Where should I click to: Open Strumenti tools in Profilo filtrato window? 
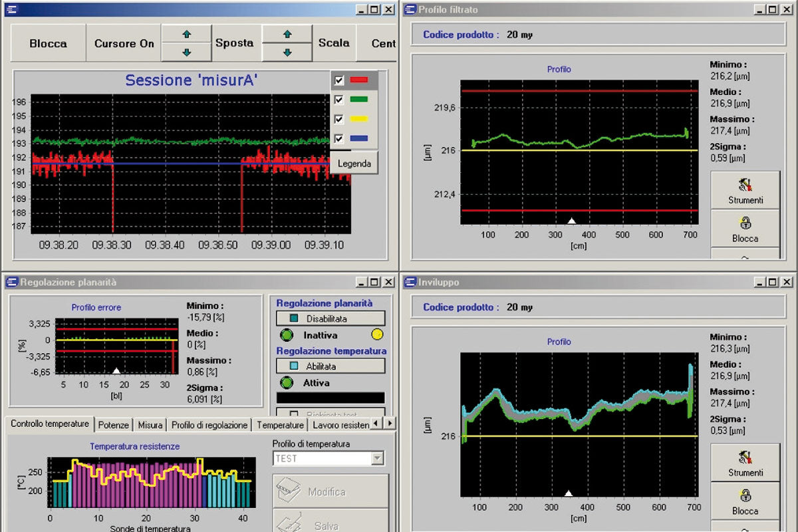click(x=745, y=190)
